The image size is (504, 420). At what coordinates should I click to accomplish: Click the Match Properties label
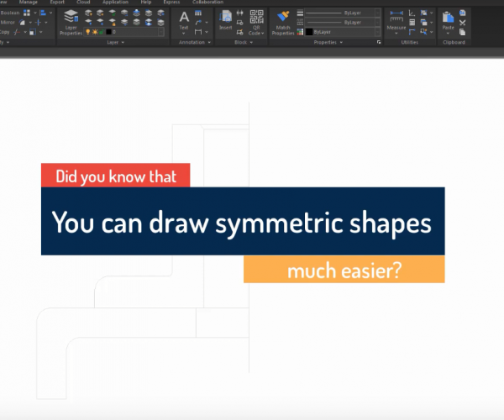click(x=283, y=30)
